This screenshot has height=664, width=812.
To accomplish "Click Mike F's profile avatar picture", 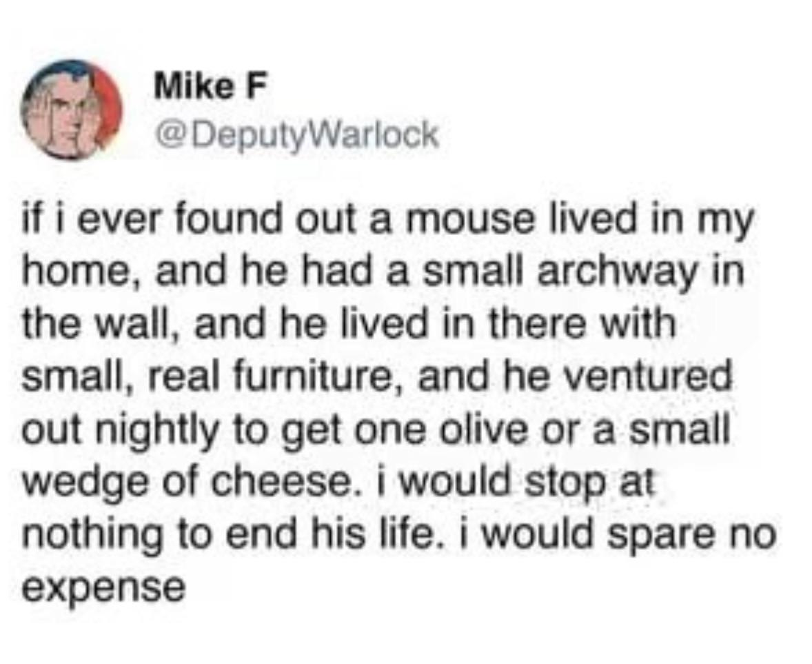I will [x=71, y=110].
